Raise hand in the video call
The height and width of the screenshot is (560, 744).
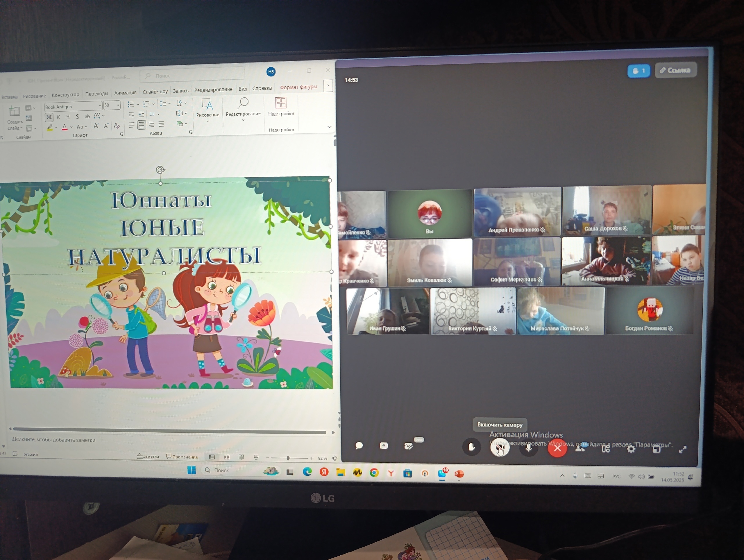tap(472, 447)
